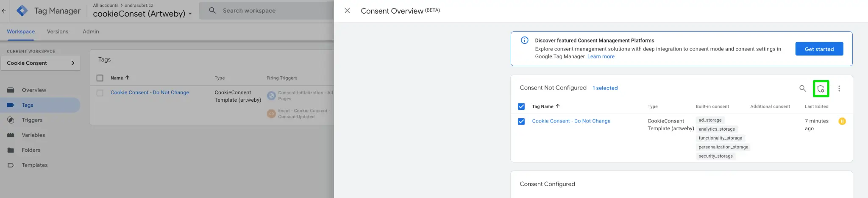Click the Triggers circle icon
This screenshot has height=198, width=868.
click(11, 120)
